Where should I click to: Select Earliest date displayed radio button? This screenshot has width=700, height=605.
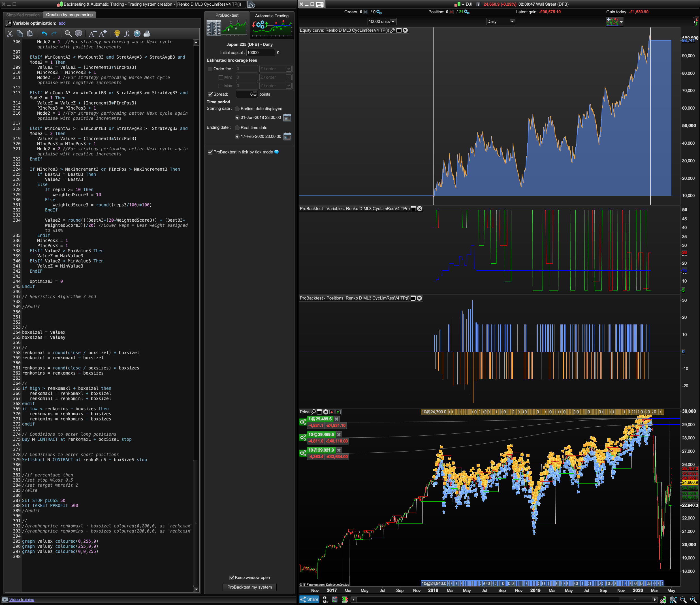click(x=237, y=109)
